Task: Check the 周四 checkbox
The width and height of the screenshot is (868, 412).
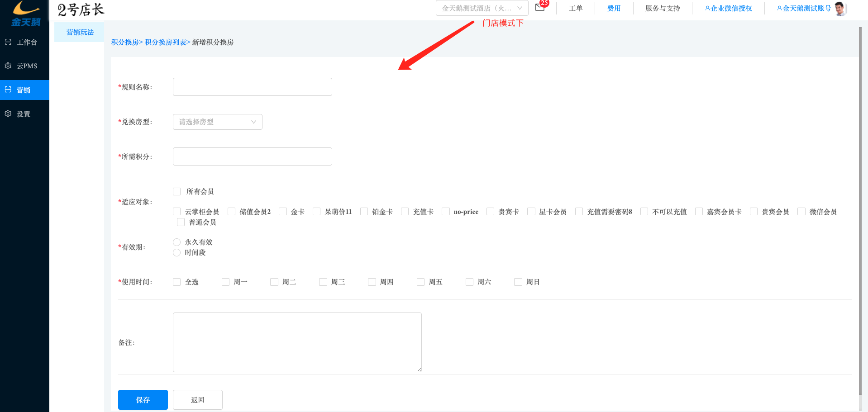Action: pos(372,282)
